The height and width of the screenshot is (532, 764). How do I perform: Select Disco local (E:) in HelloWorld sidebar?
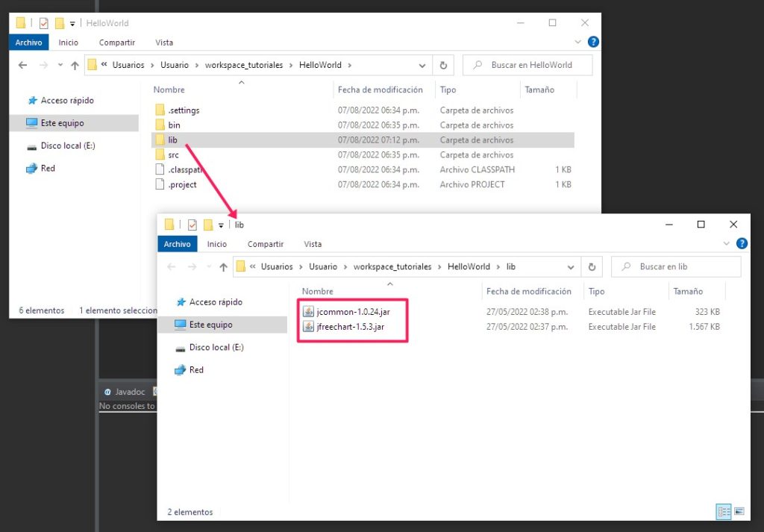[68, 146]
